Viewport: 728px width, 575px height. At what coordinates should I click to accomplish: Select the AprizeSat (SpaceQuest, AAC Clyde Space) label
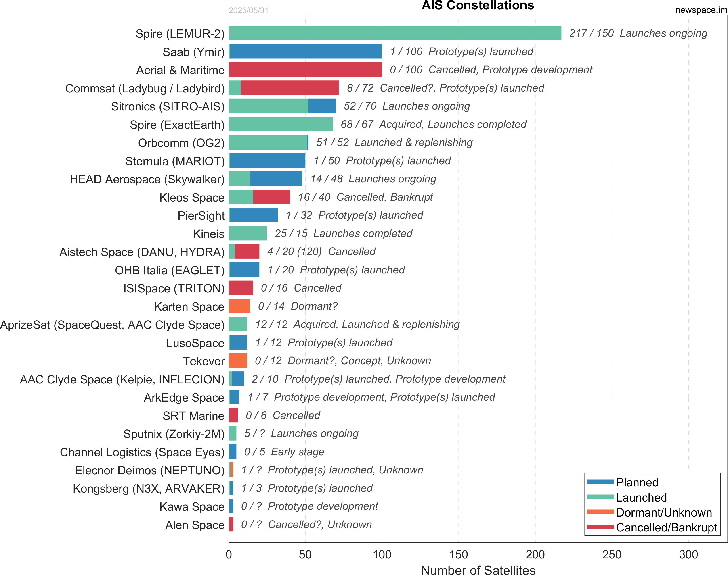(112, 325)
